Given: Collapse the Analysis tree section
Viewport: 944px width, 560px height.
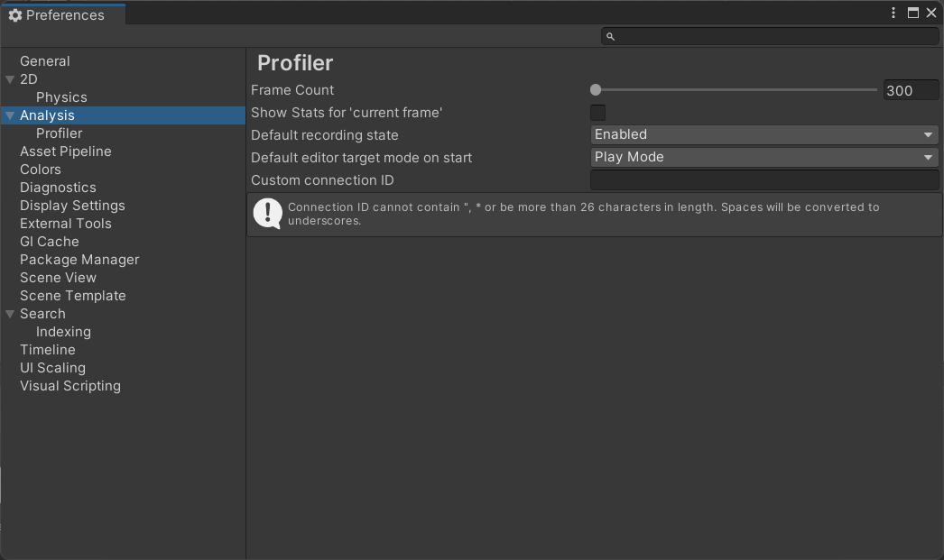Looking at the screenshot, I should 10,115.
